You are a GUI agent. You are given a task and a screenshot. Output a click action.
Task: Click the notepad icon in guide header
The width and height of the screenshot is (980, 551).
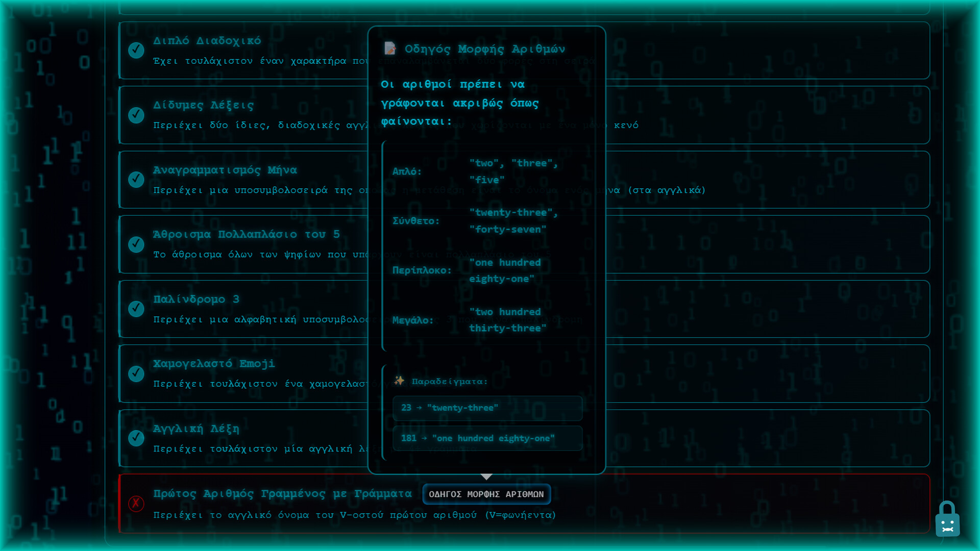[x=390, y=48]
